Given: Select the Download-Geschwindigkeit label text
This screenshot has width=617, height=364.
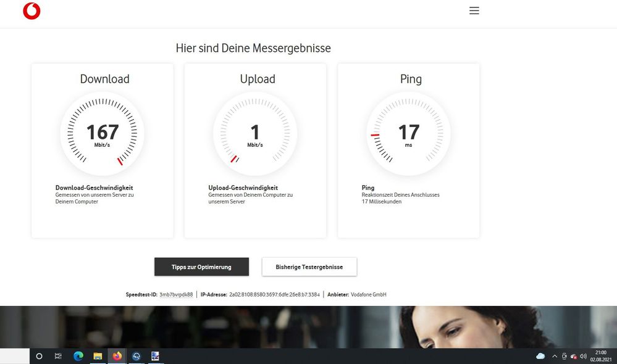Looking at the screenshot, I should point(94,188).
